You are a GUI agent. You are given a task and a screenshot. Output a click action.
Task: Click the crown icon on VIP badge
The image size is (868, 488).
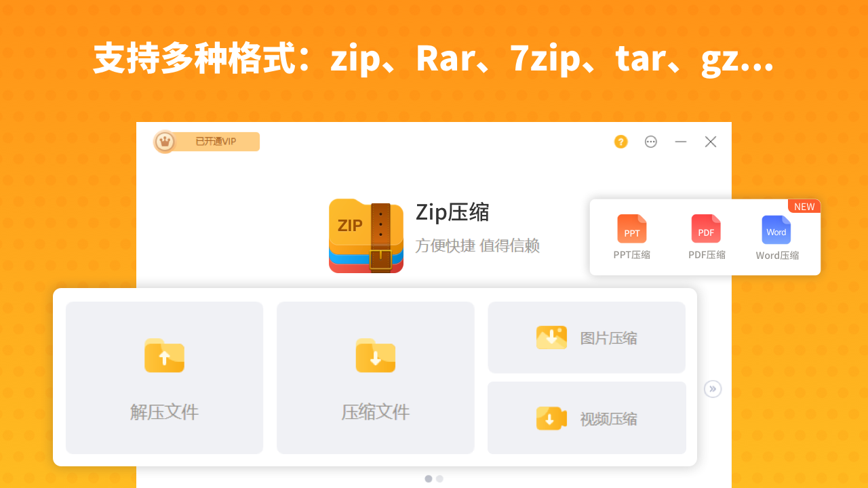[165, 141]
